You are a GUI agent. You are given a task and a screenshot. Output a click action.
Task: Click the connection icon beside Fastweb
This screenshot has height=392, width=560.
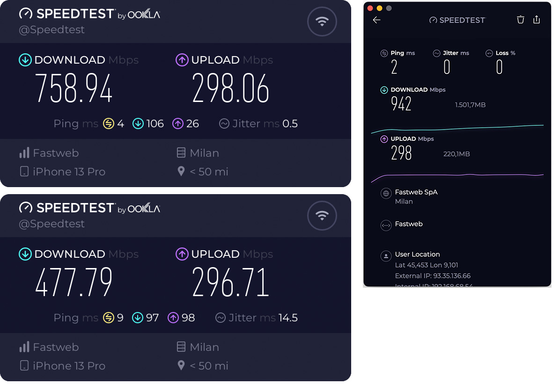386,225
